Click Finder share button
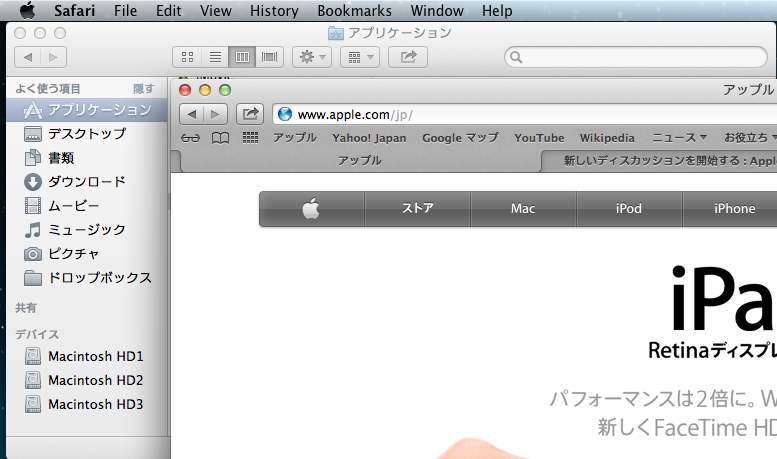This screenshot has height=459, width=777. coord(408,57)
